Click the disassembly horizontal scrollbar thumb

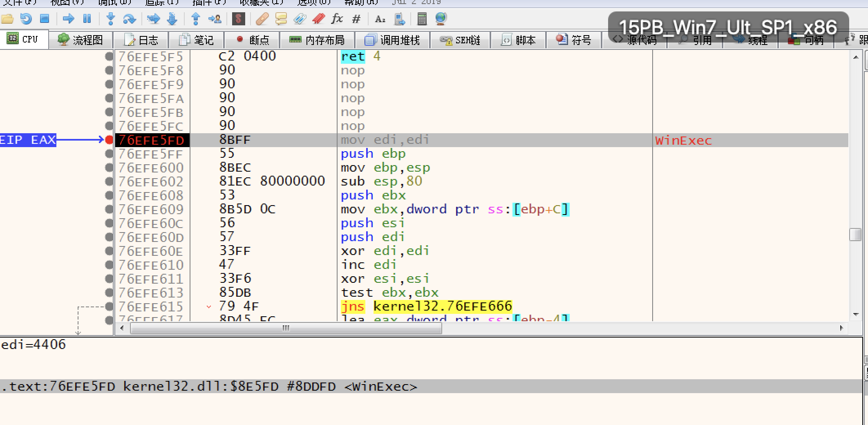pyautogui.click(x=286, y=328)
